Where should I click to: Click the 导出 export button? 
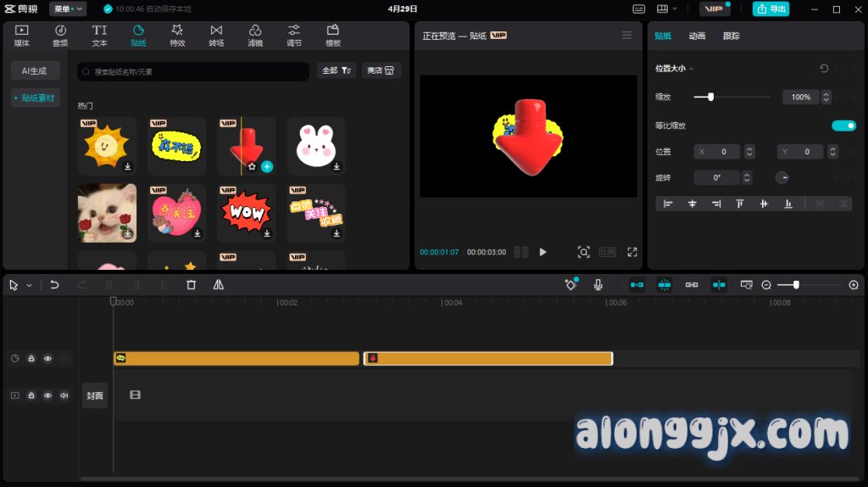pyautogui.click(x=771, y=8)
